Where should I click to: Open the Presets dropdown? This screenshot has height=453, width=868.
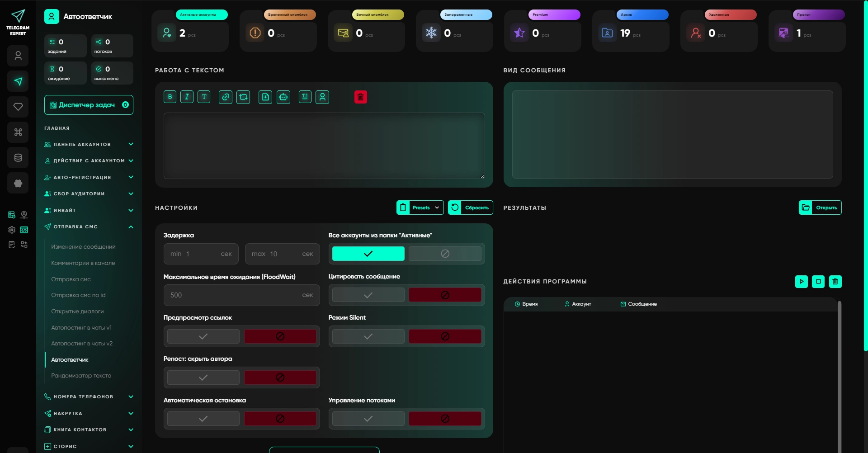tap(420, 208)
